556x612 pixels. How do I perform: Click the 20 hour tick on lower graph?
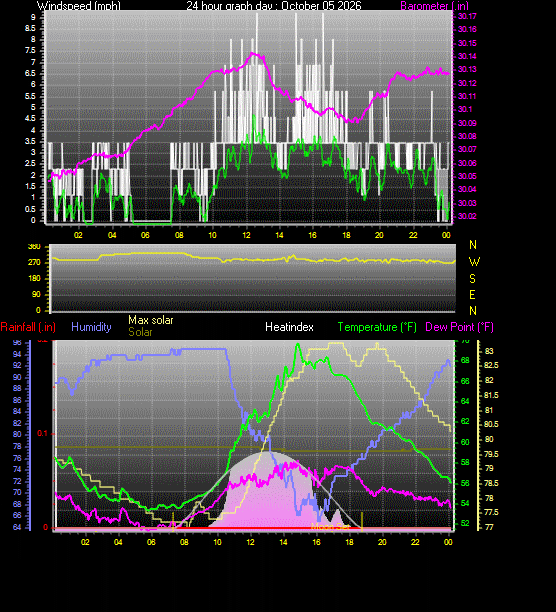[382, 542]
